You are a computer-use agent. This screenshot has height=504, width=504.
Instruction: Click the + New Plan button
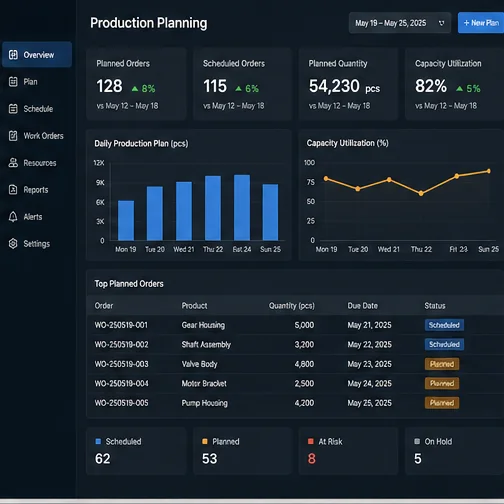481,23
